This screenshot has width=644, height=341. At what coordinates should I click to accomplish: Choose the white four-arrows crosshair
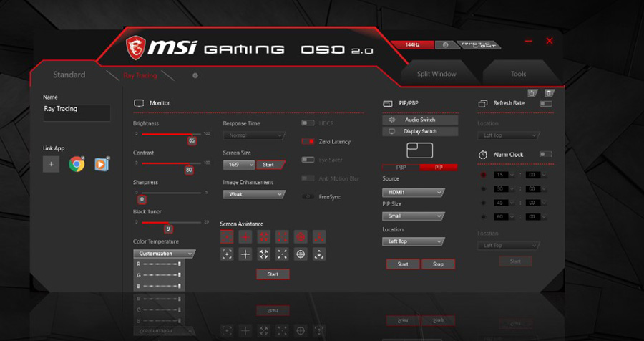(263, 254)
